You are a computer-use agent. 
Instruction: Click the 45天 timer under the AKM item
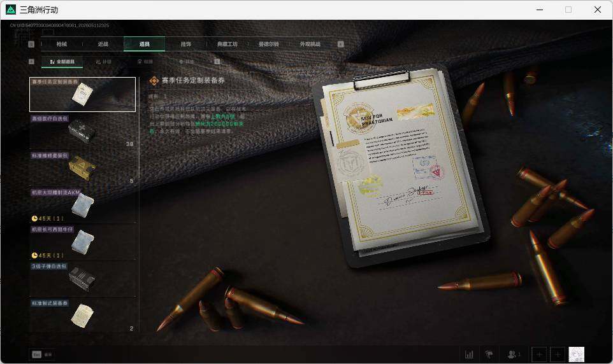(47, 218)
